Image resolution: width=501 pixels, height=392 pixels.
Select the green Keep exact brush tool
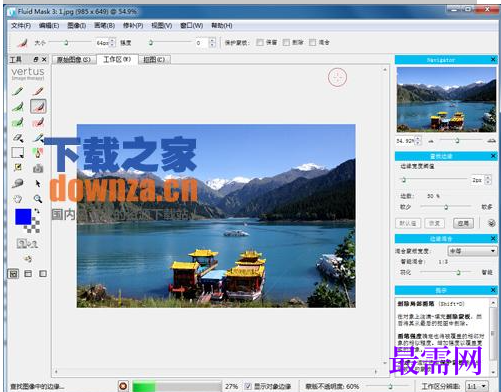[x=18, y=91]
